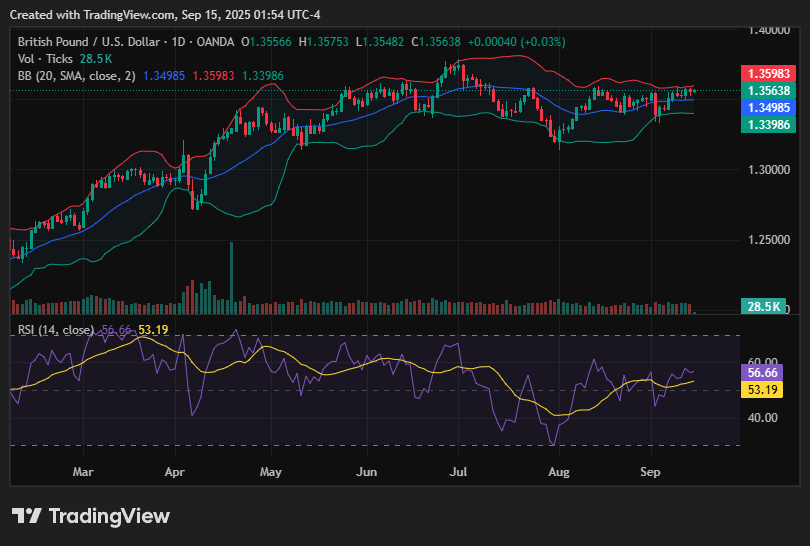This screenshot has width=810, height=546.
Task: Click the Aug label on the time axis
Action: coord(559,472)
